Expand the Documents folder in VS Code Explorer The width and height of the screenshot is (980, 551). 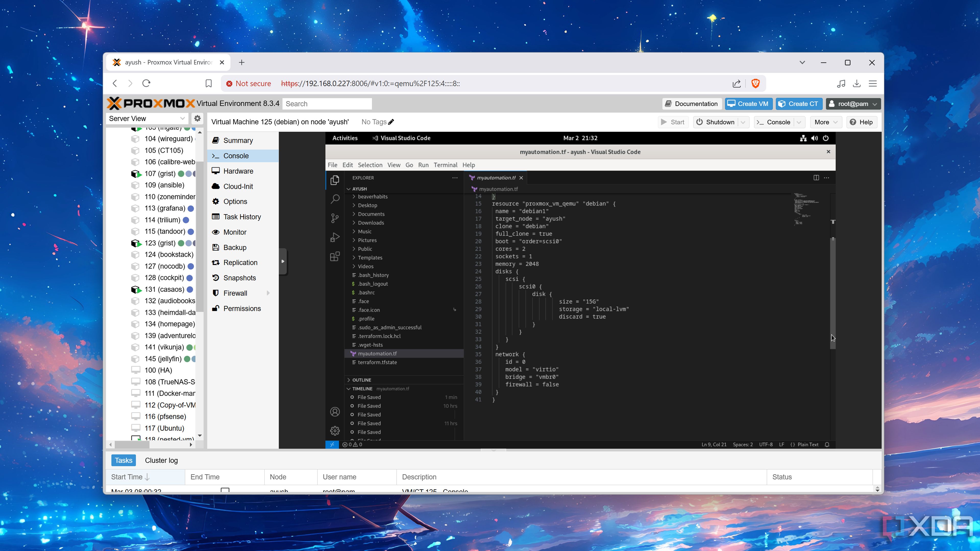point(371,214)
